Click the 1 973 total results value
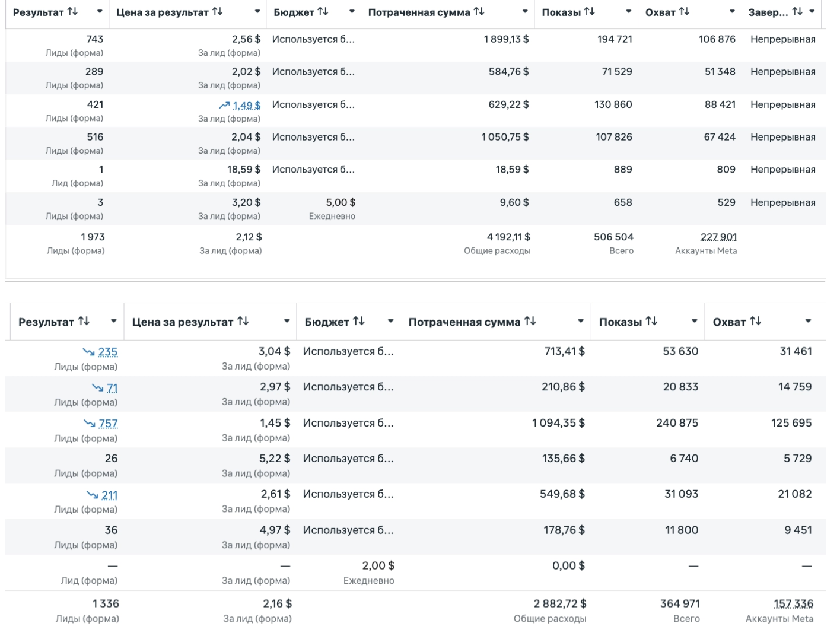 93,237
